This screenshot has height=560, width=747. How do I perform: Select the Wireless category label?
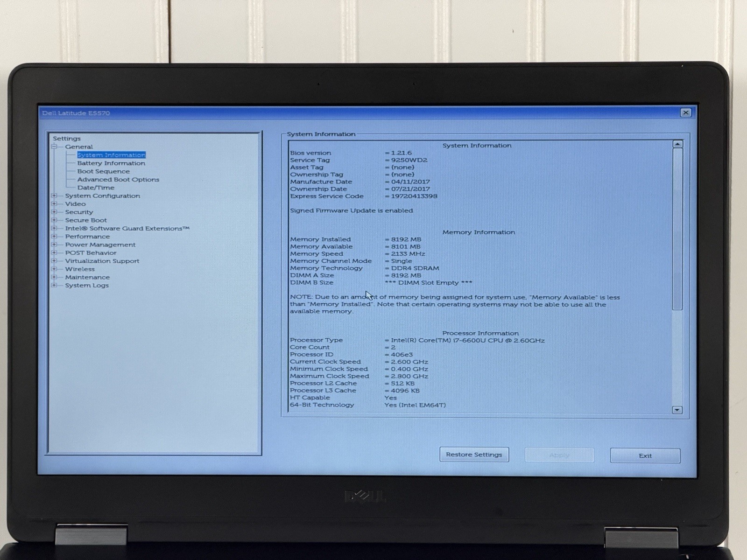pos(79,269)
